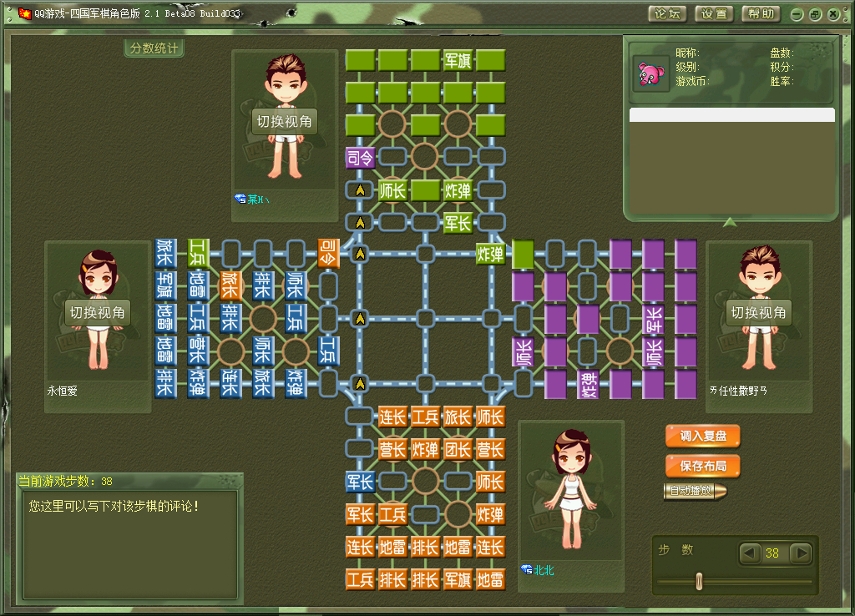855x616 pixels.
Task: Select the green 工兵 piece in the blue camp
Action: pyautogui.click(x=198, y=253)
